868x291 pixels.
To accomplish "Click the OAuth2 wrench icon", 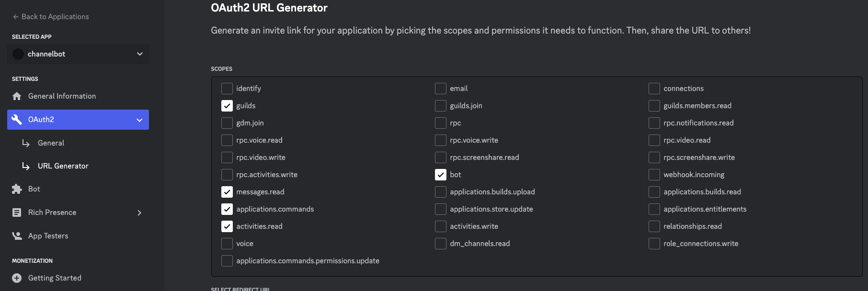I will (17, 120).
